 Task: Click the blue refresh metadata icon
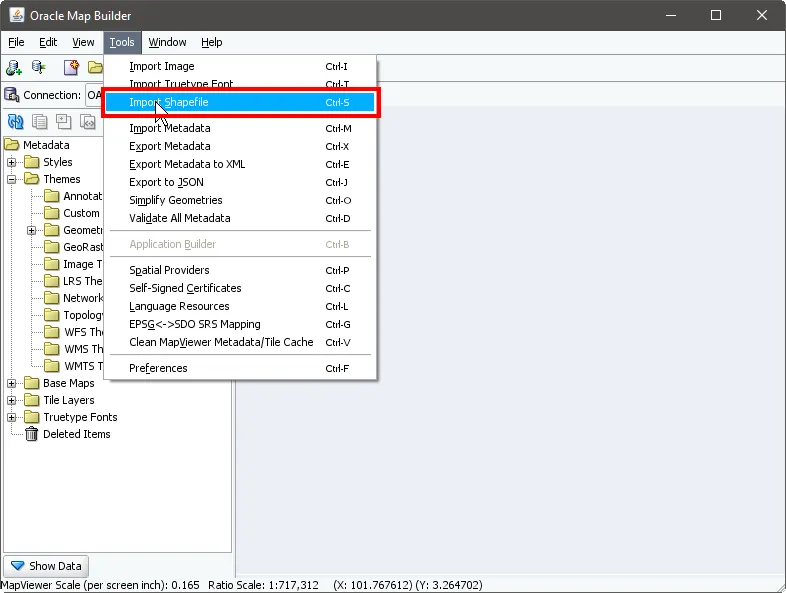point(16,121)
